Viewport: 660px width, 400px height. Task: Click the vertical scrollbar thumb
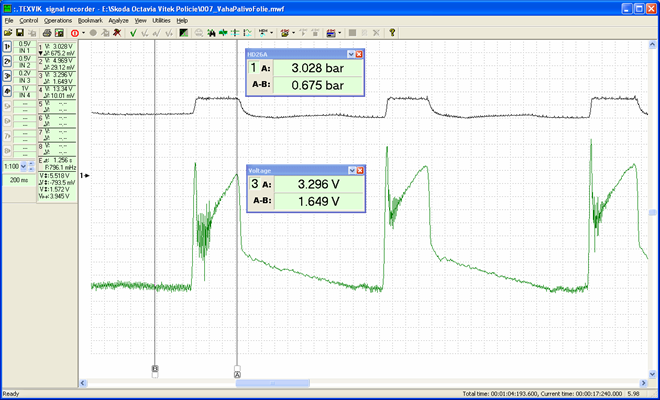click(652, 213)
